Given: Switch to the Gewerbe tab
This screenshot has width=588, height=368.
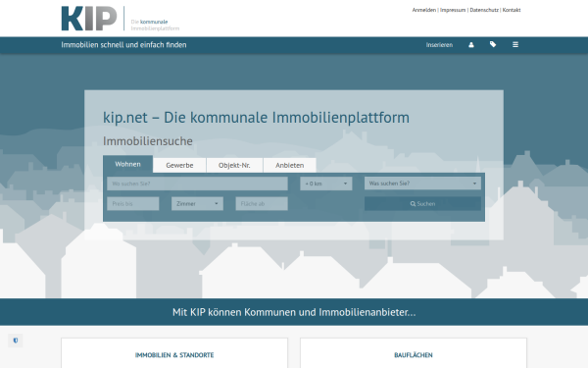Looking at the screenshot, I should 179,165.
